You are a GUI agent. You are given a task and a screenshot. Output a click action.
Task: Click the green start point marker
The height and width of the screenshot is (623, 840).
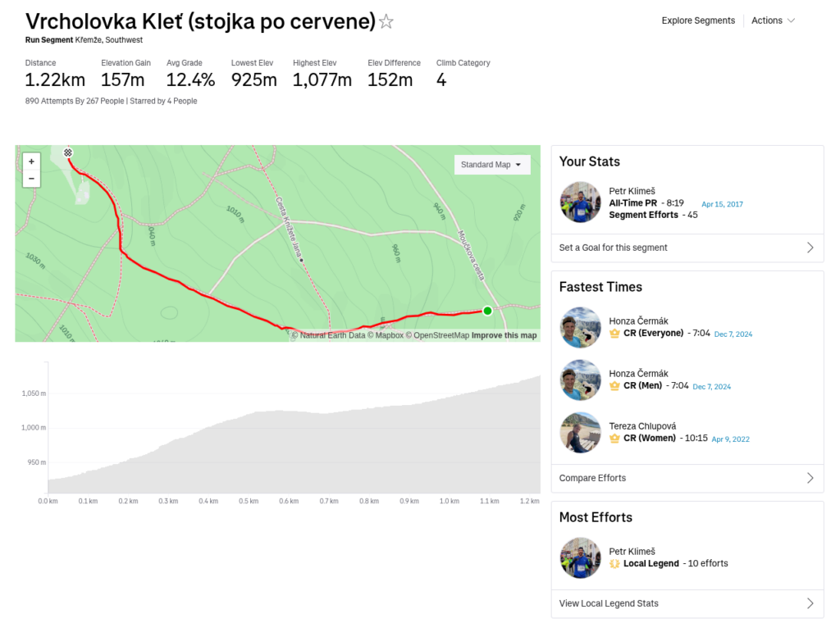pyautogui.click(x=487, y=311)
